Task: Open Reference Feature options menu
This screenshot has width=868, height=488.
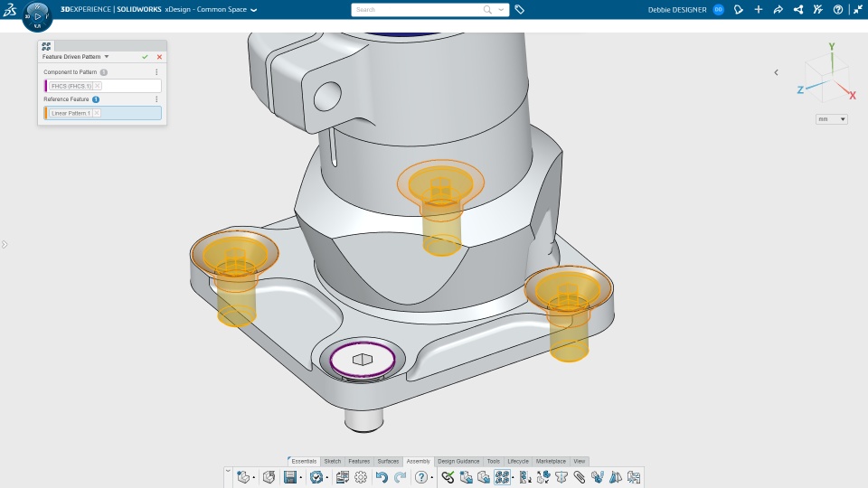Action: tap(156, 99)
